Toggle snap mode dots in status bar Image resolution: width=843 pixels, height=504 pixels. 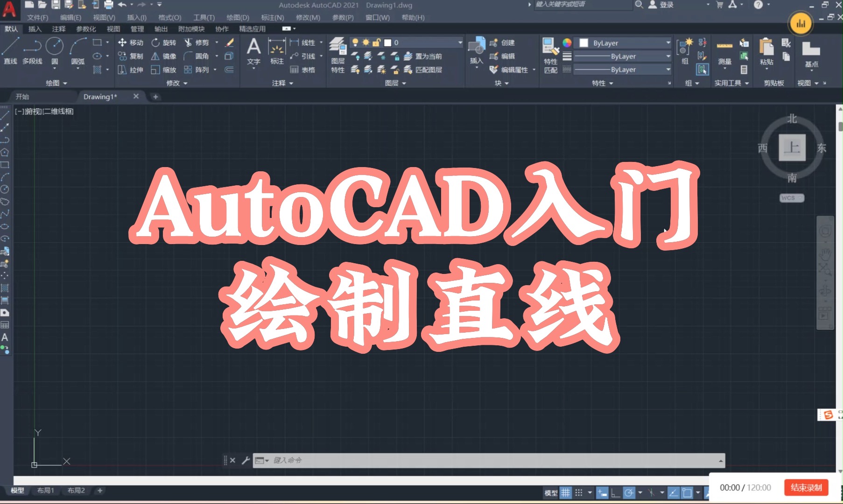pyautogui.click(x=579, y=492)
